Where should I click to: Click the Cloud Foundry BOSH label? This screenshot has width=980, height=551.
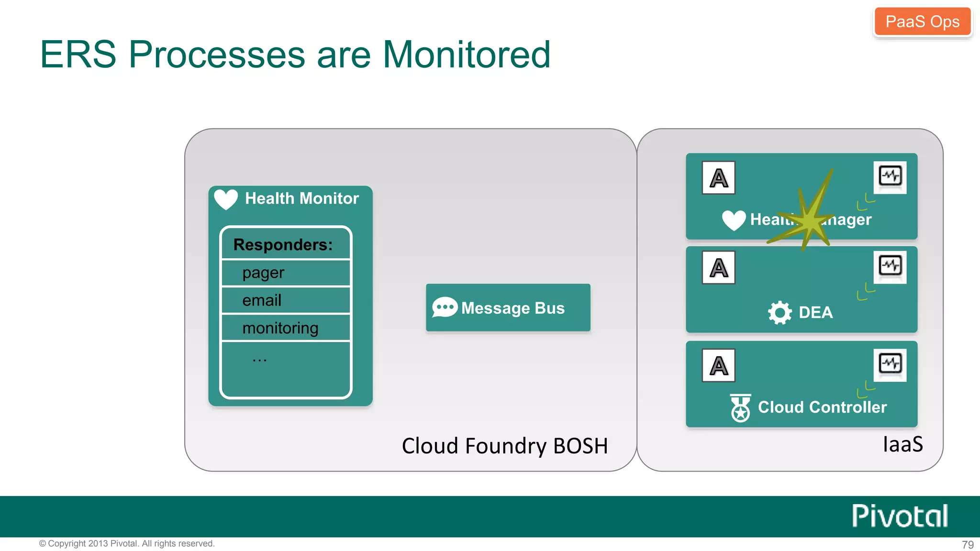504,446
